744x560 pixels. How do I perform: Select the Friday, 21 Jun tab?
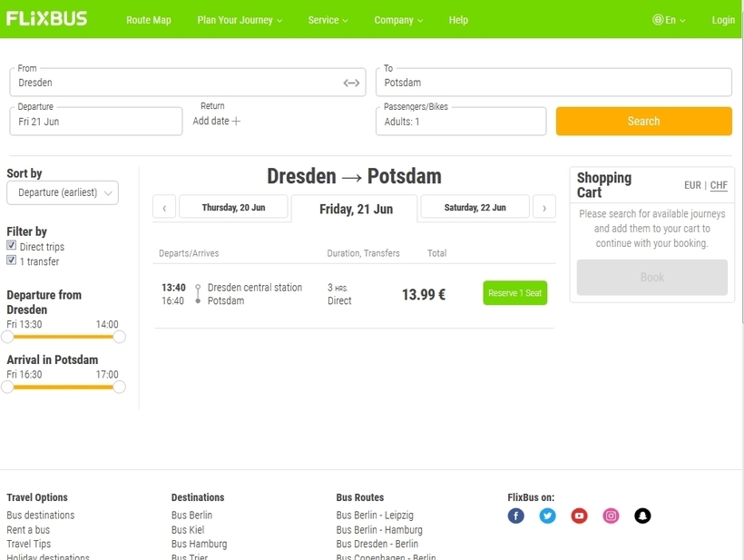tap(356, 209)
